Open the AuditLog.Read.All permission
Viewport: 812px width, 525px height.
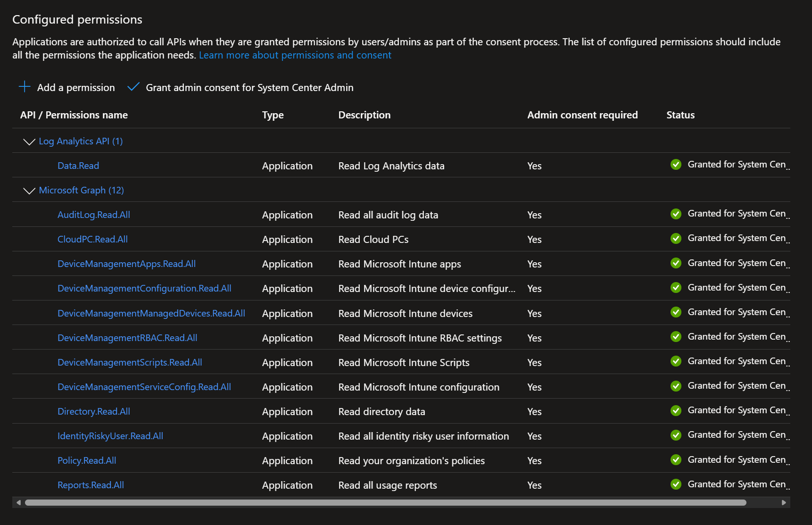click(94, 215)
